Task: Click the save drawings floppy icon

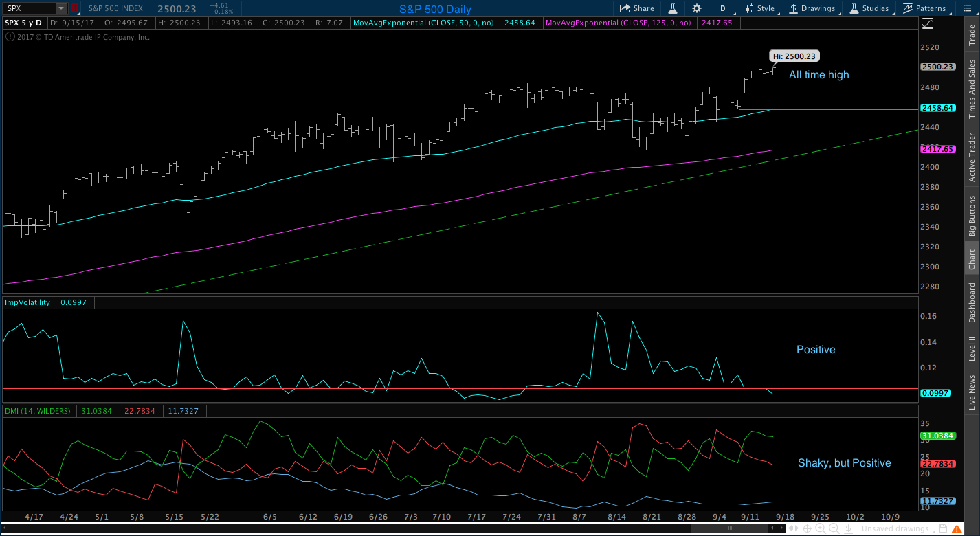Action: 943,528
